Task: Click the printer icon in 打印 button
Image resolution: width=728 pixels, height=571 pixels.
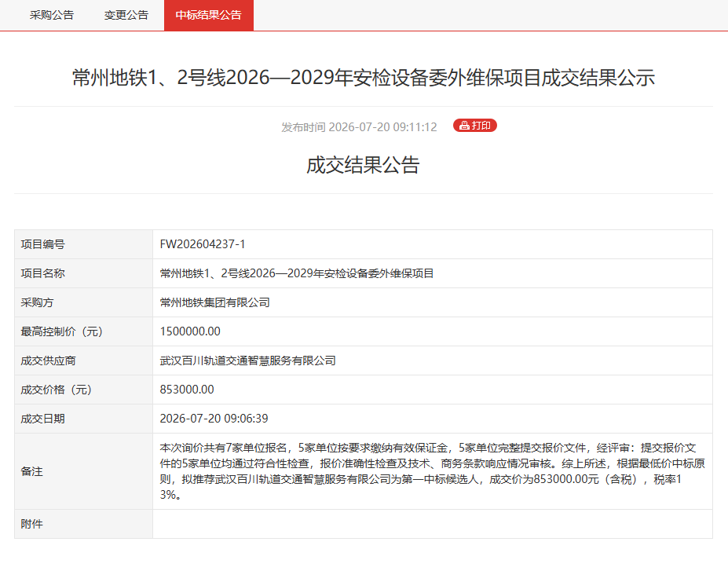Action: click(x=464, y=126)
